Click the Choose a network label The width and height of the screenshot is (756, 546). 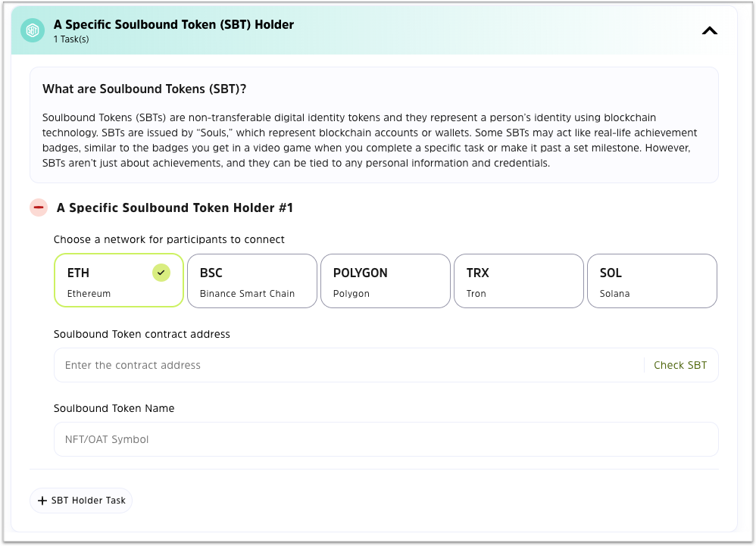click(x=169, y=239)
